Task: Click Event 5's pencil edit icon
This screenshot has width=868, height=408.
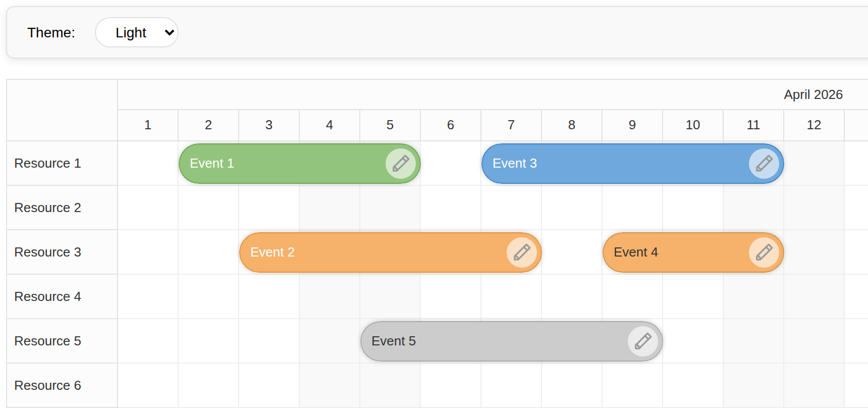Action: (x=643, y=341)
